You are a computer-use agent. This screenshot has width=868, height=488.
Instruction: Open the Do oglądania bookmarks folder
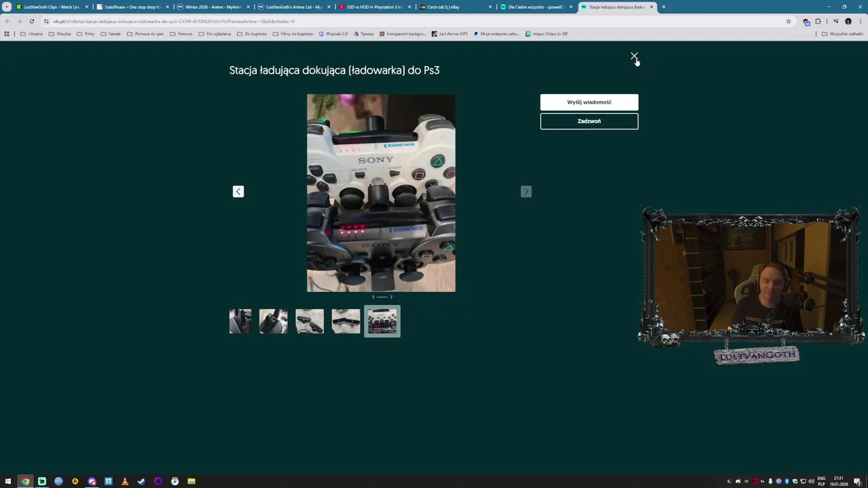point(214,34)
